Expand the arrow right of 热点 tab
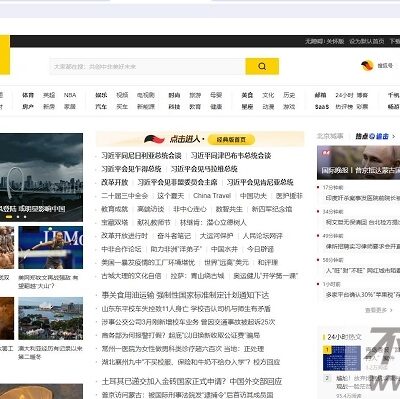The image size is (400, 399). coord(394,136)
